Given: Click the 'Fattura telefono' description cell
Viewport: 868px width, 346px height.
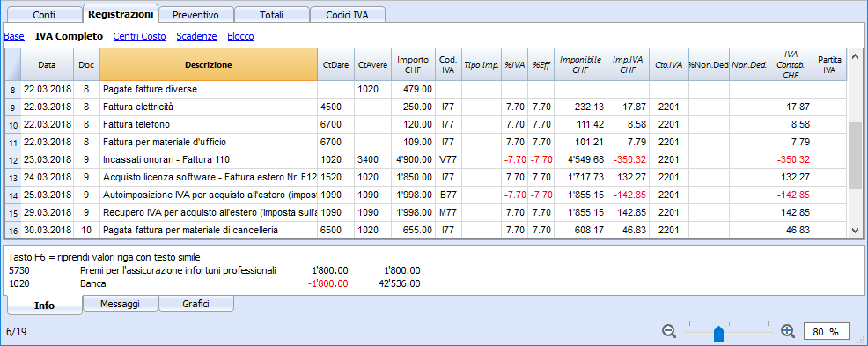Looking at the screenshot, I should pos(209,124).
